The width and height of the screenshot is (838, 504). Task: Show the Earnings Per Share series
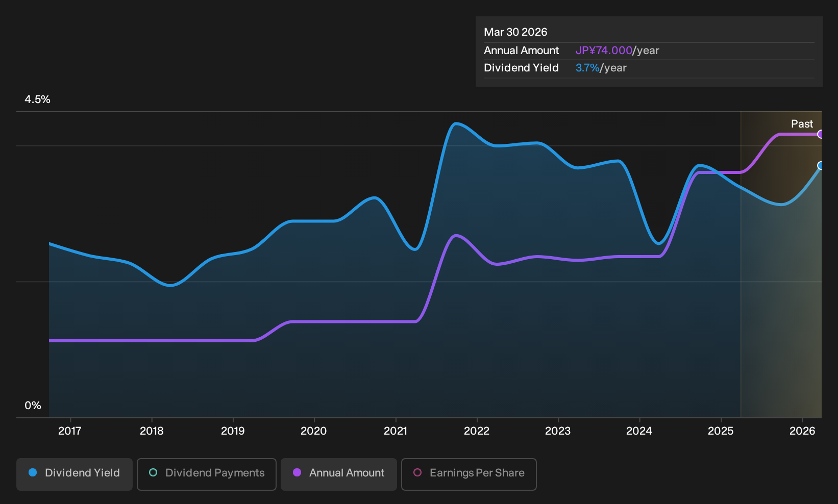click(x=469, y=474)
